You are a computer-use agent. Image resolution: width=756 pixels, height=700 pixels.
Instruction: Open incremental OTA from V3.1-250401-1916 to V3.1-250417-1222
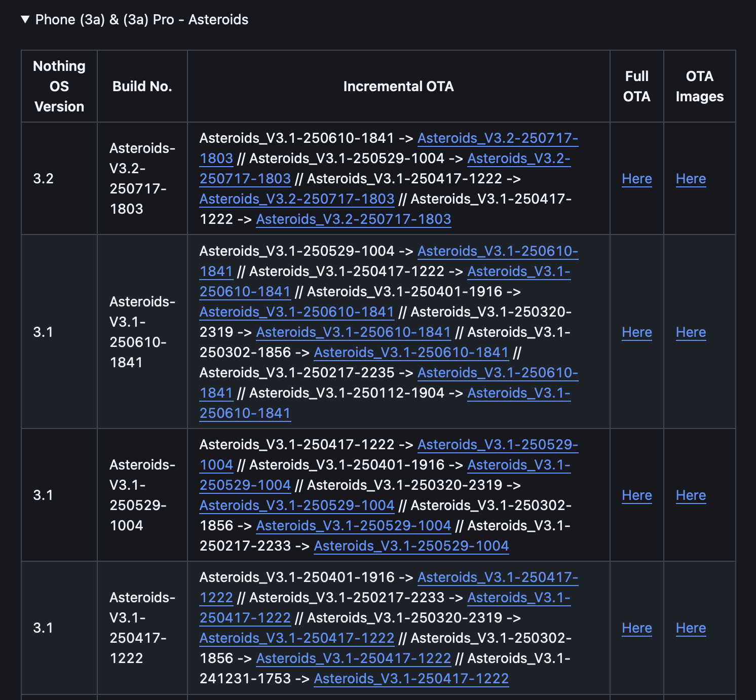pyautogui.click(x=497, y=577)
